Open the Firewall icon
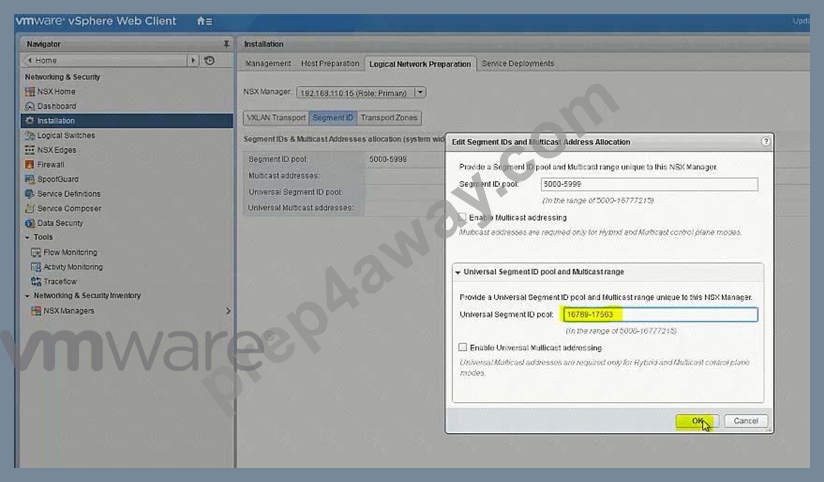 click(x=29, y=165)
